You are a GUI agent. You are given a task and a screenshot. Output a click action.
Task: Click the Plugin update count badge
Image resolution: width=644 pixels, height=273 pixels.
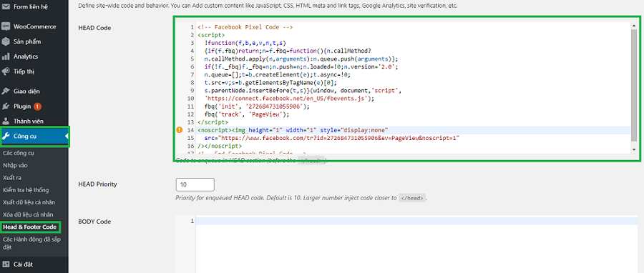[37, 106]
